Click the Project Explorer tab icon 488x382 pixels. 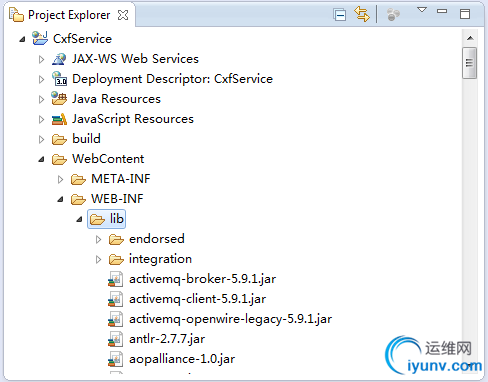(x=16, y=15)
